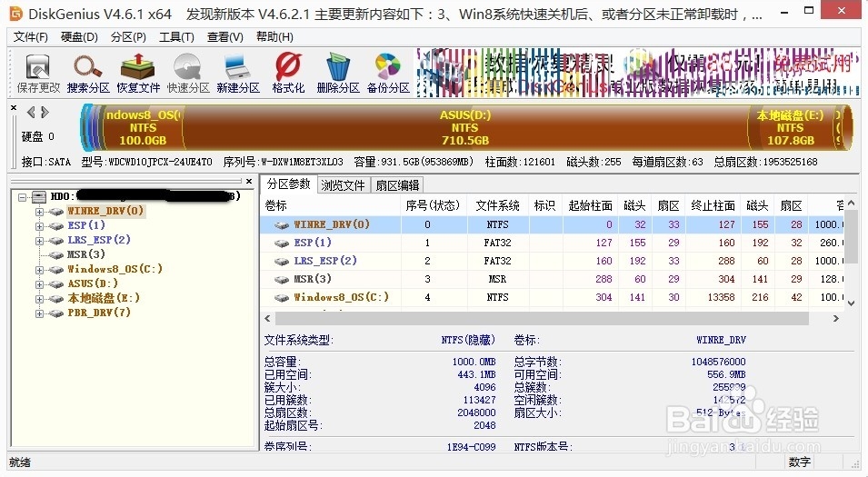Sort by the 文件系统 column header

click(x=498, y=206)
